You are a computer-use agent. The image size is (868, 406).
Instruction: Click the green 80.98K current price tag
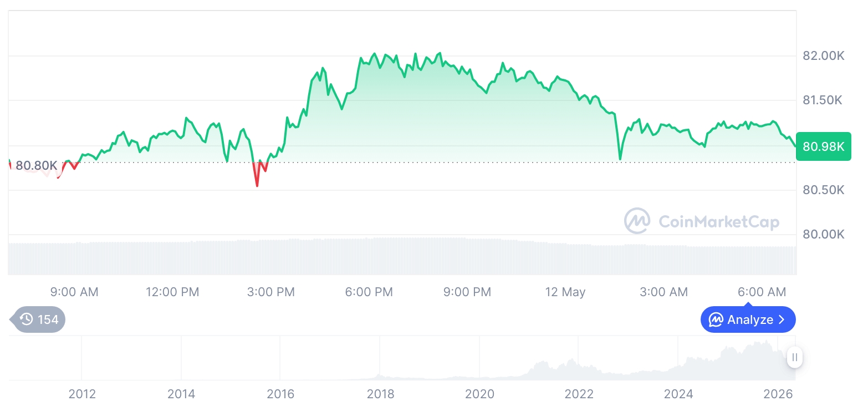[823, 146]
